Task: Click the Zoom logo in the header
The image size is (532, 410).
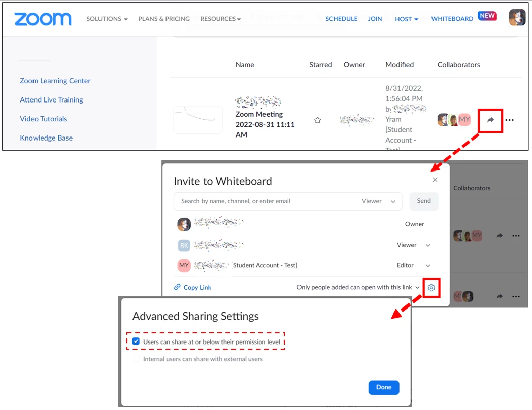Action: (x=43, y=19)
